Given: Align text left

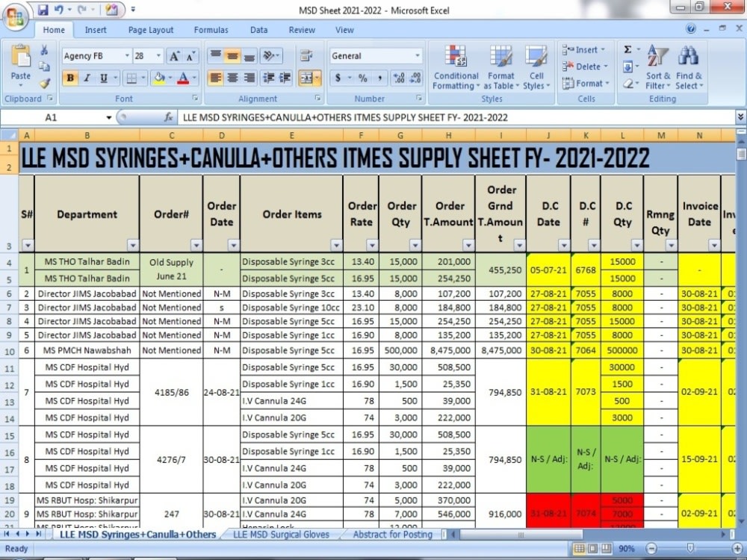Looking at the screenshot, I should 215,78.
